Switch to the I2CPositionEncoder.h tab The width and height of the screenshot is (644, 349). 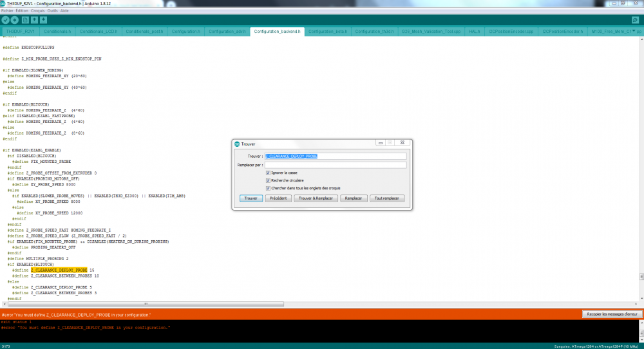coord(562,31)
